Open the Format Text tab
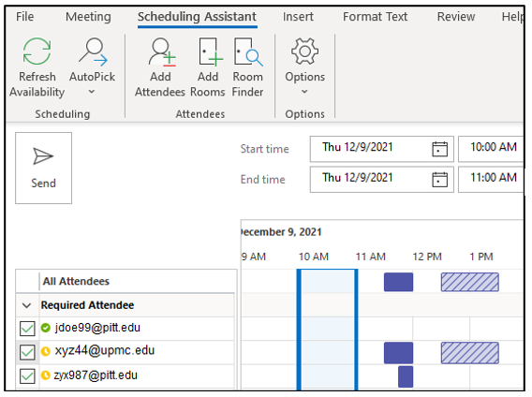The image size is (532, 397). point(375,17)
